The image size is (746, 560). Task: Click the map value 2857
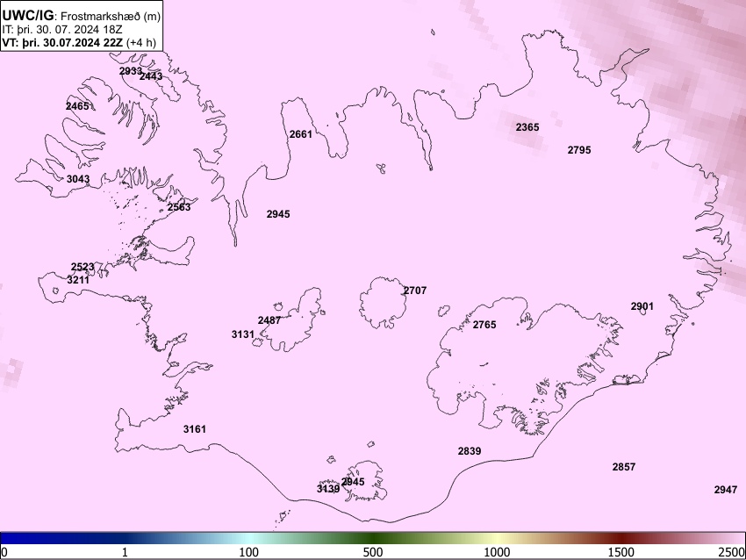point(624,467)
